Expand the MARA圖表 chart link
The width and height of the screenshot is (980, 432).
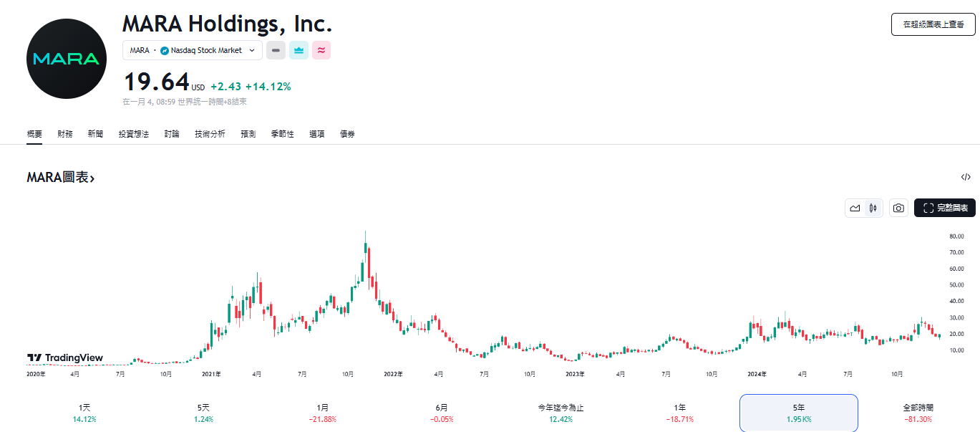pyautogui.click(x=61, y=176)
